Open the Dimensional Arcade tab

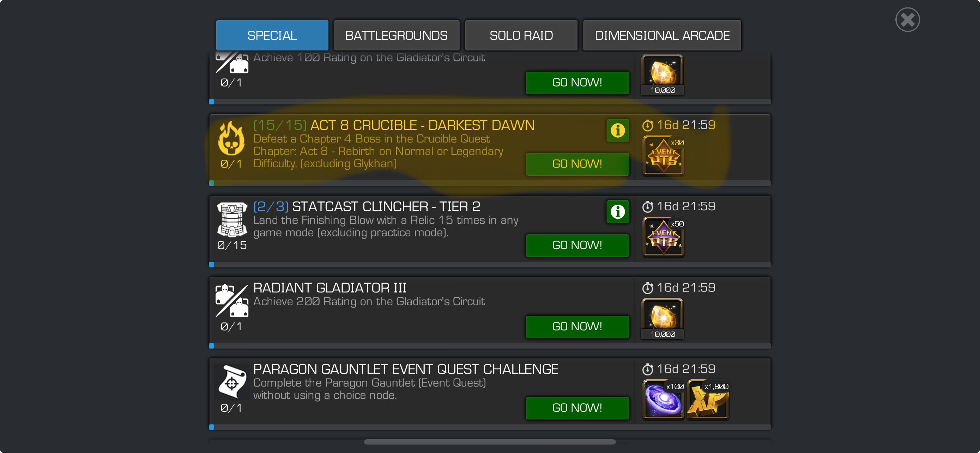[661, 35]
